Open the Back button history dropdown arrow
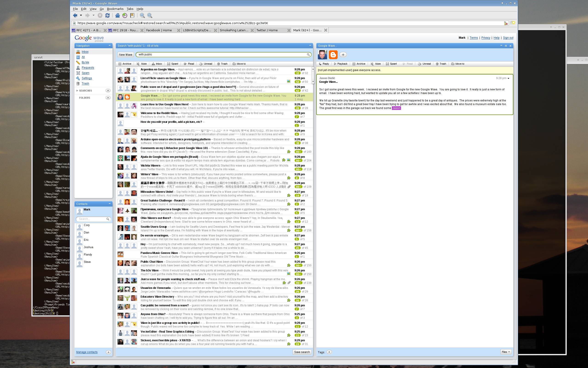 click(x=81, y=15)
